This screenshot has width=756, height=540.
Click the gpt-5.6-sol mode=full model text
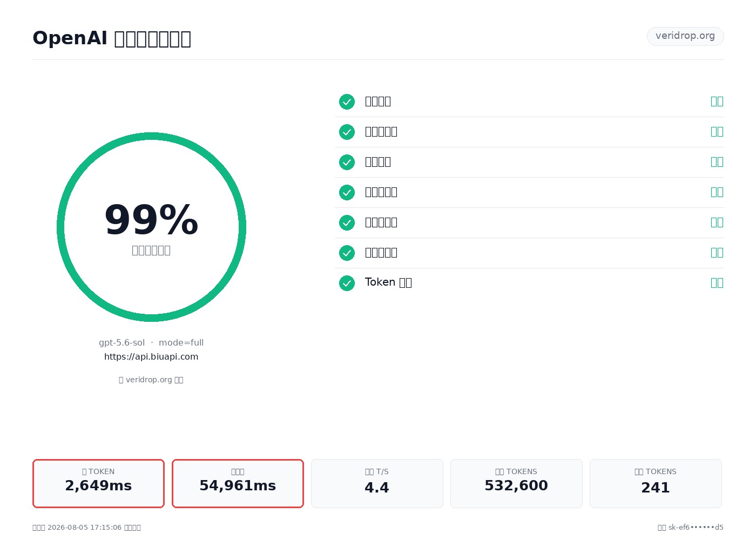tap(151, 342)
